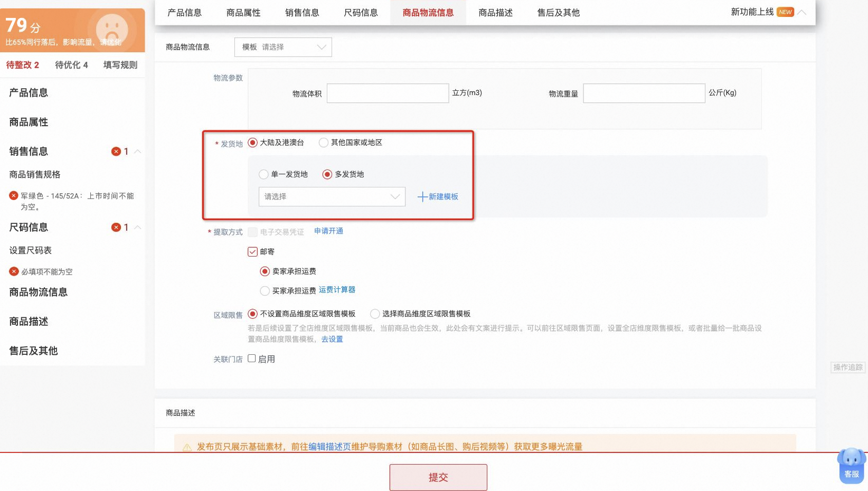Click 商品销售规格 in the sidebar

point(35,175)
